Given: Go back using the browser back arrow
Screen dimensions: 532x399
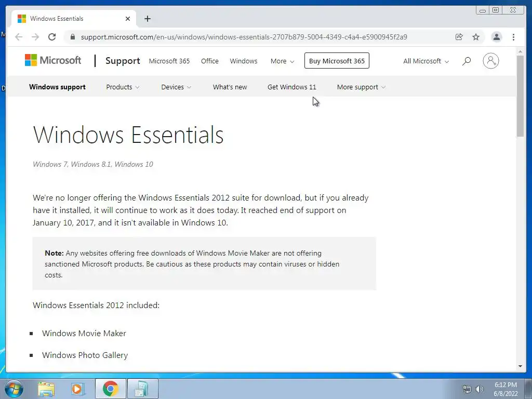Looking at the screenshot, I should 19,37.
